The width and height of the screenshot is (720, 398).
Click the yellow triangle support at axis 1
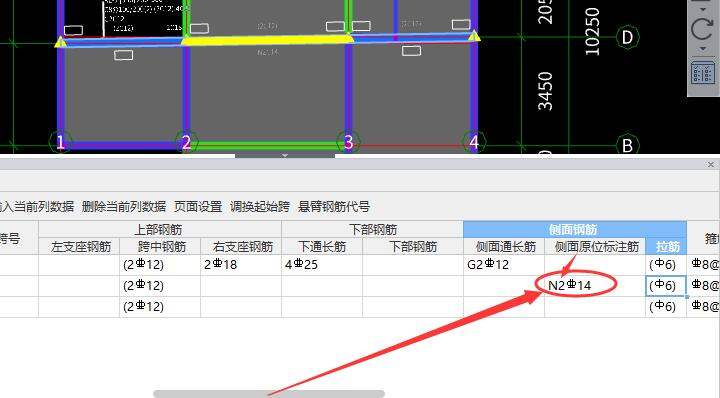tap(61, 42)
